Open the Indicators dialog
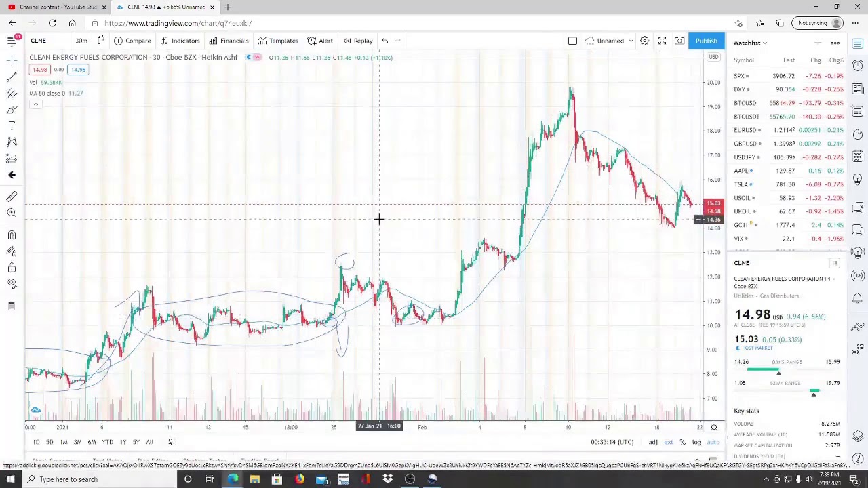Image resolution: width=868 pixels, height=488 pixels. pos(180,41)
